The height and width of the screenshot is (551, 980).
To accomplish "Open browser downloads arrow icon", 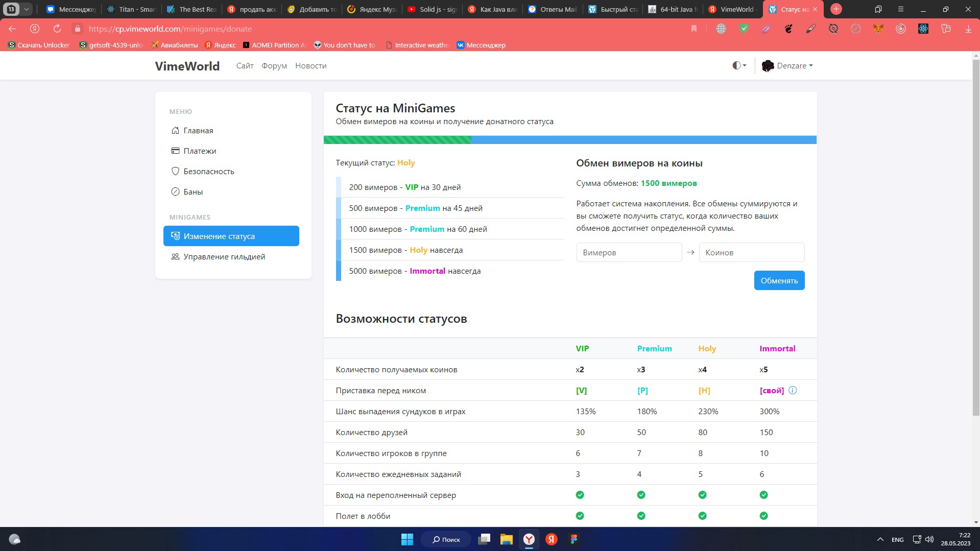I will click(968, 29).
